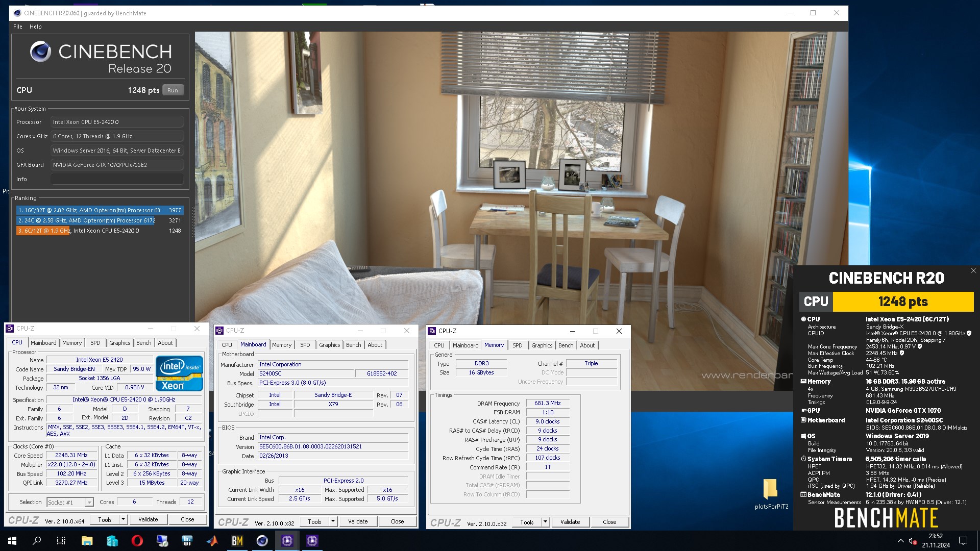Click the verified shield beside CPUID value
The image size is (980, 551).
pos(969,334)
